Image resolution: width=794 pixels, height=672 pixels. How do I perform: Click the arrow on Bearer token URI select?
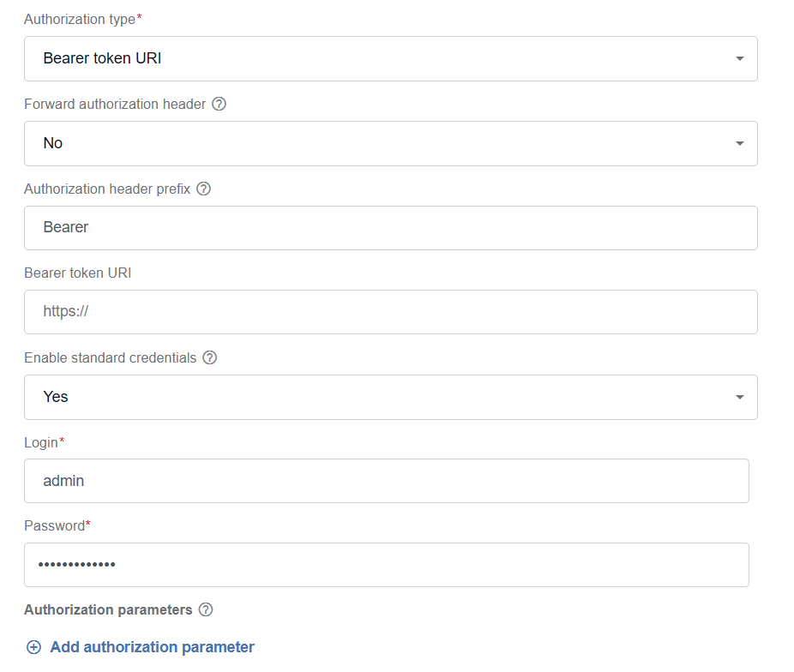(x=740, y=58)
